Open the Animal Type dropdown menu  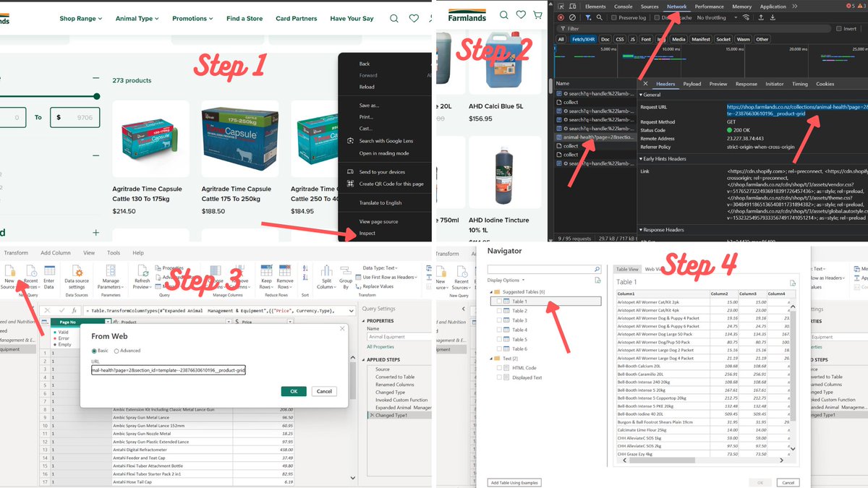(137, 19)
